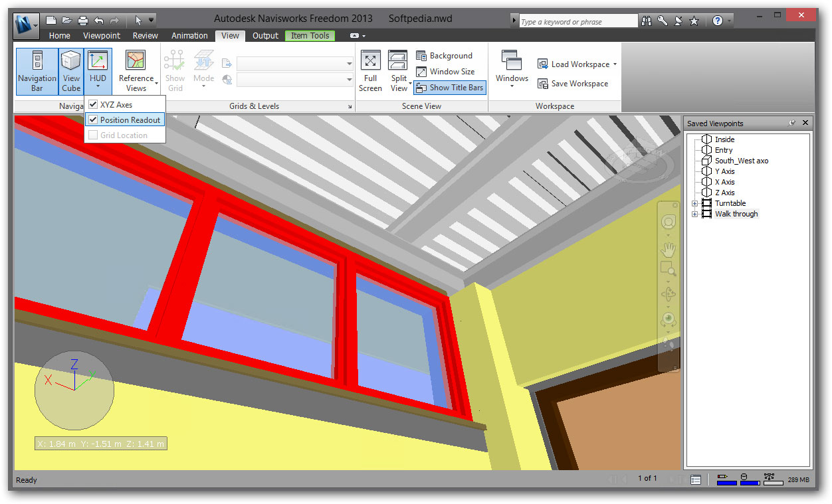The image size is (832, 504).
Task: Click the Background settings icon
Action: (421, 56)
